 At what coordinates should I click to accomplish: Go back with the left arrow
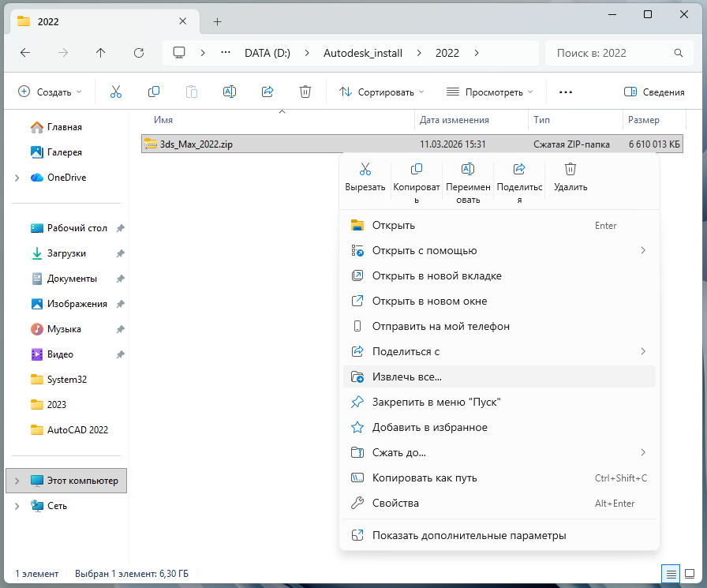(x=25, y=53)
